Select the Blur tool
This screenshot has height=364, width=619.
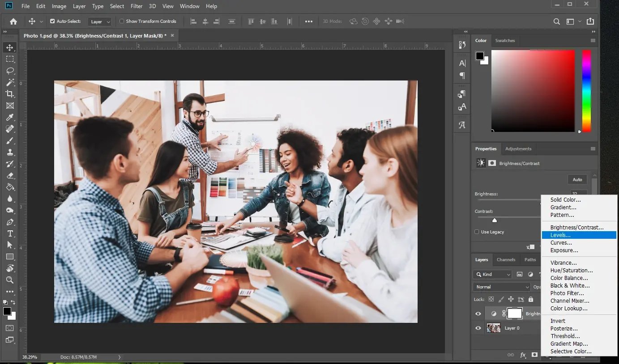9,199
